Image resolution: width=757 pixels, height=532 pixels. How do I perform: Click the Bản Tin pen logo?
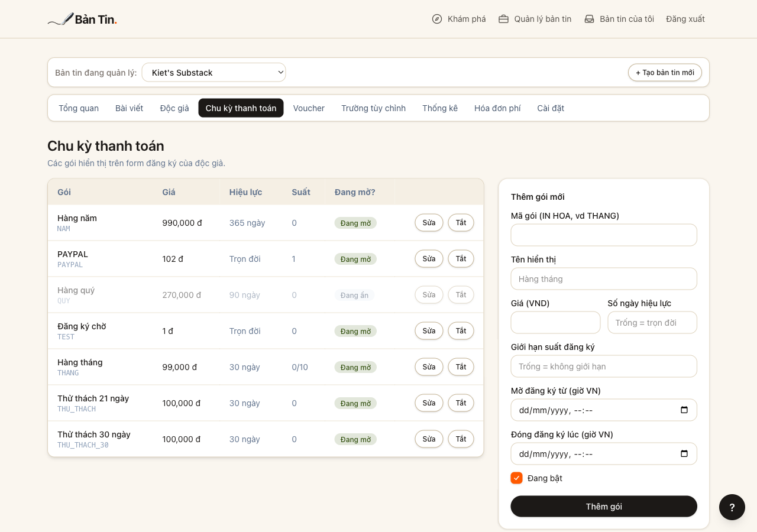(82, 19)
